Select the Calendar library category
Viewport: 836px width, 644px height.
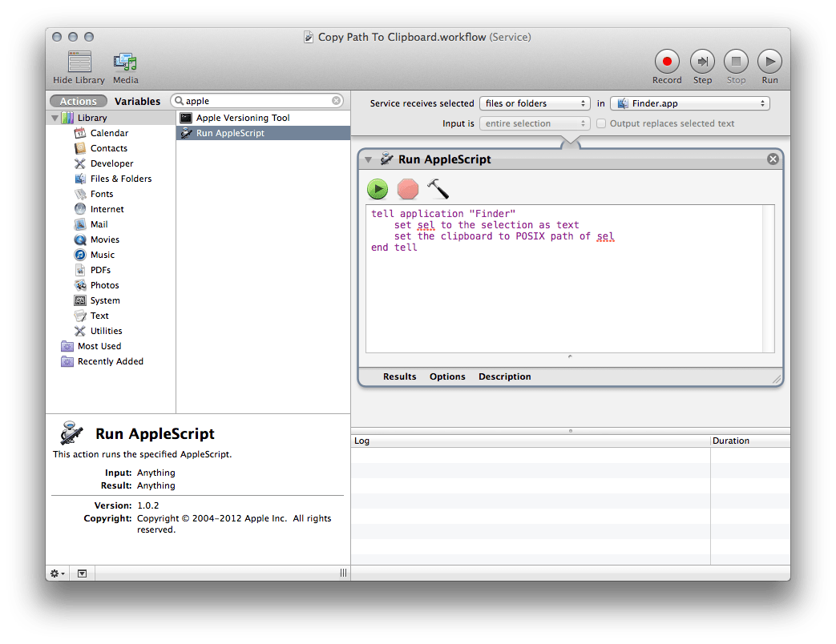click(x=109, y=133)
